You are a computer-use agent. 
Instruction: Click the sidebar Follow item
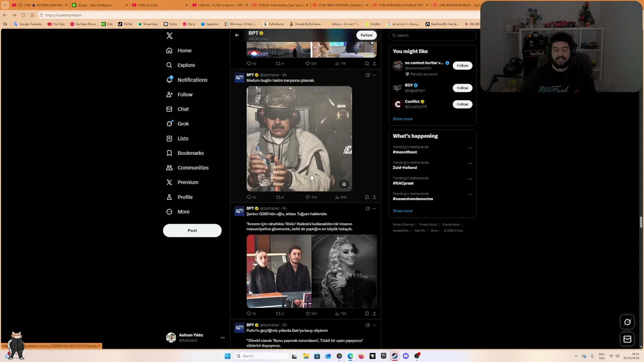tap(180, 95)
